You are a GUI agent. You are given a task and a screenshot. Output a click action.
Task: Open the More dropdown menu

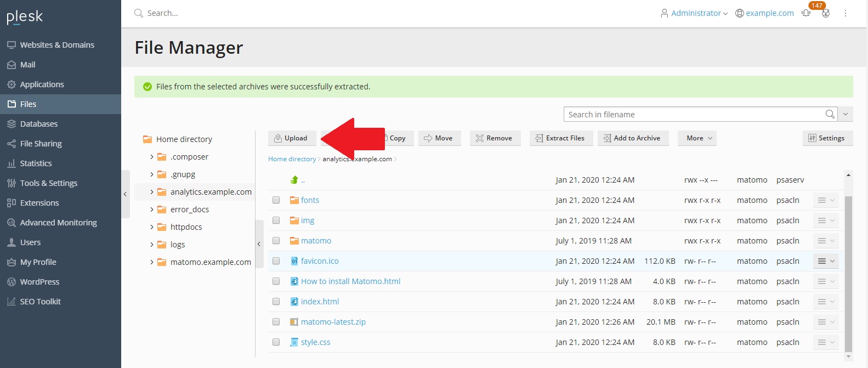[x=697, y=138]
